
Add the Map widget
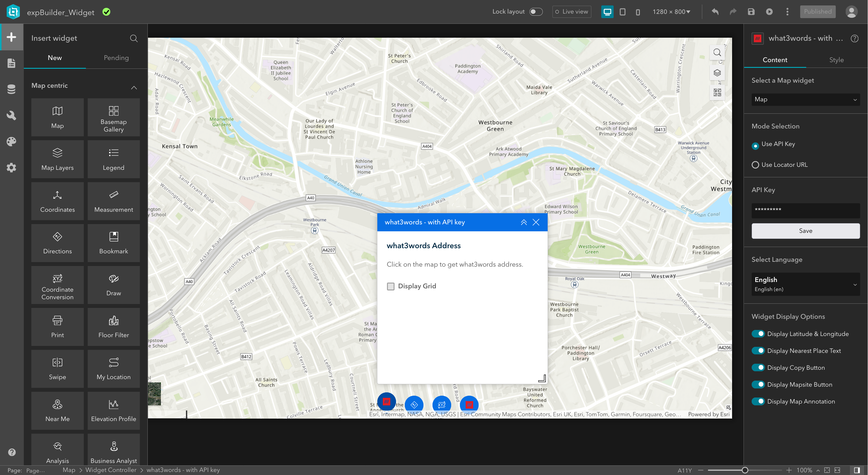coord(57,117)
